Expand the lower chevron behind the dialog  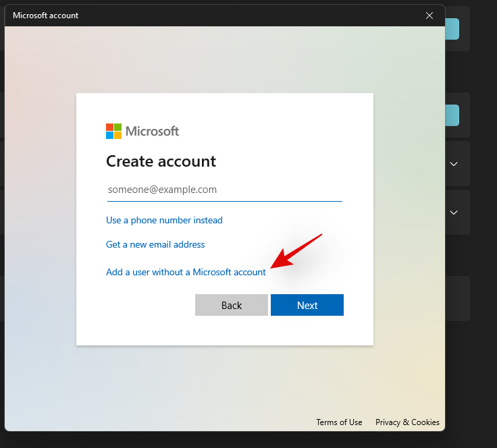coord(454,212)
